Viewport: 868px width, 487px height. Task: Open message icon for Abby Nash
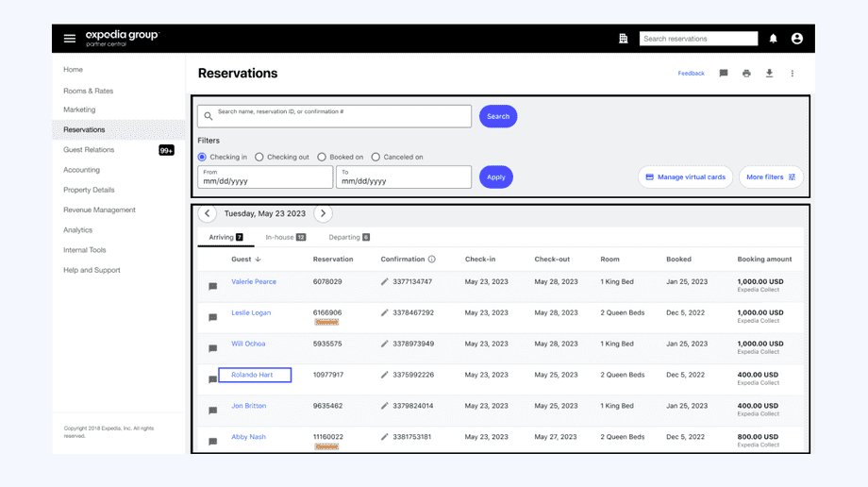(x=212, y=442)
